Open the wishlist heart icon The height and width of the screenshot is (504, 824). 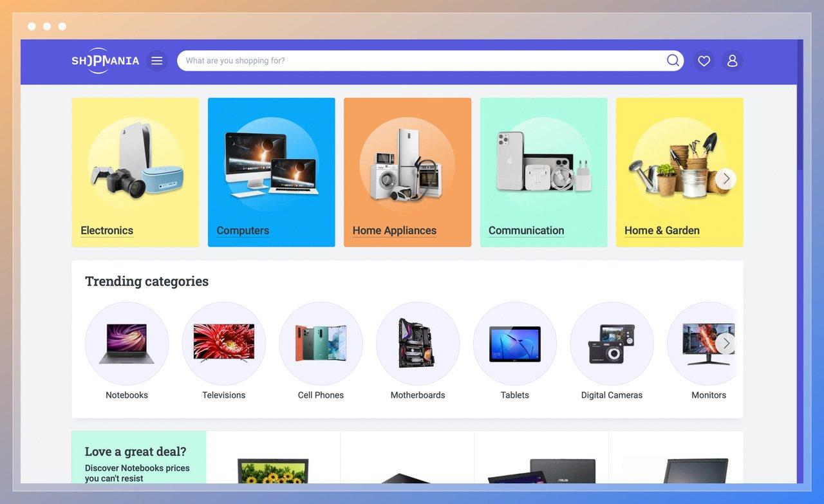pyautogui.click(x=703, y=60)
